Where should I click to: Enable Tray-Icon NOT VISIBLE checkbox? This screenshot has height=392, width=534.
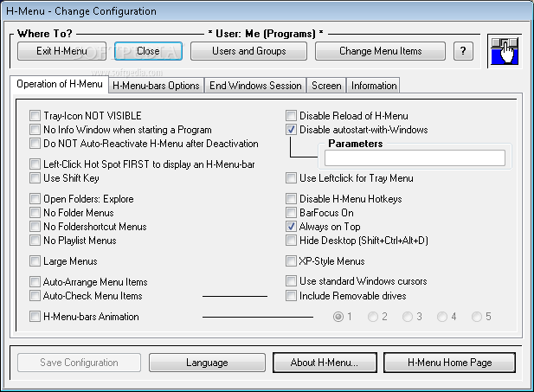[x=86, y=116]
